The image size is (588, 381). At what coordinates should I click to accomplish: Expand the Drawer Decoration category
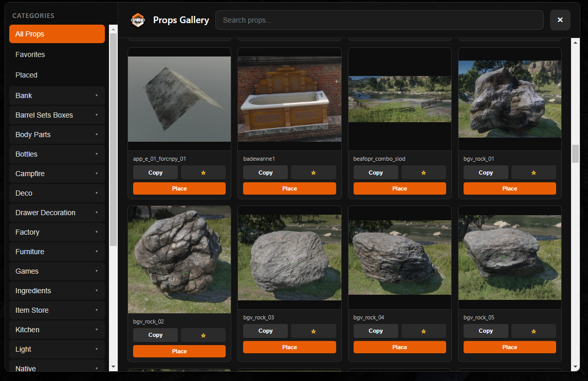click(x=57, y=213)
